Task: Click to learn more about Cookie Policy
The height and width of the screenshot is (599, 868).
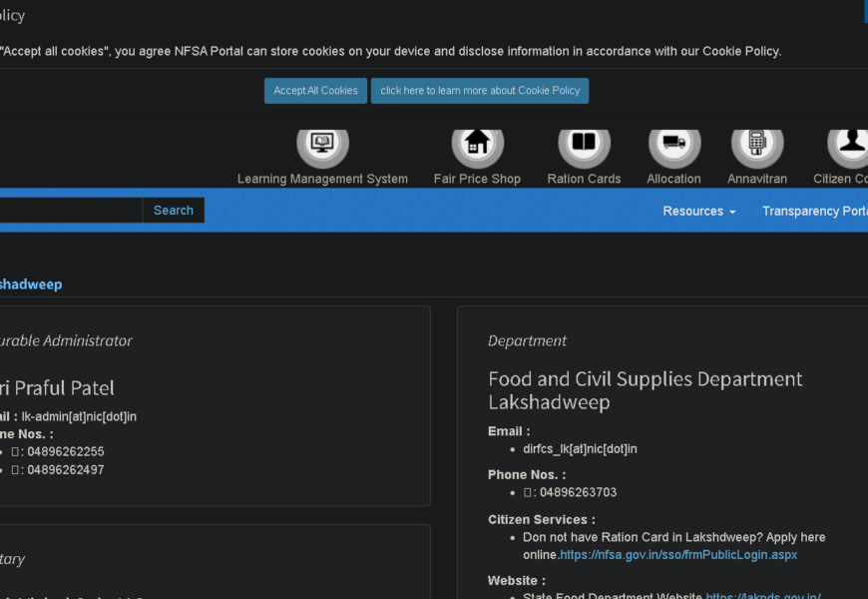Action: (x=480, y=91)
